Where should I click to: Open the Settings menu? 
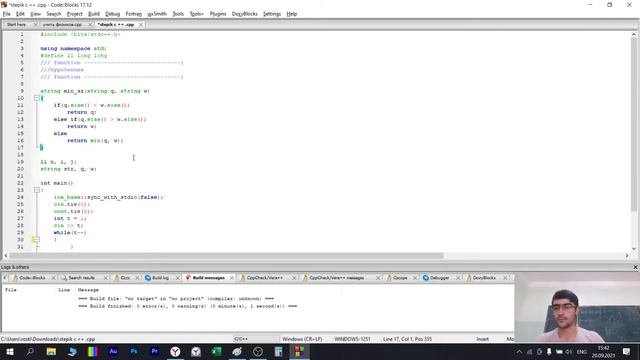pos(272,14)
